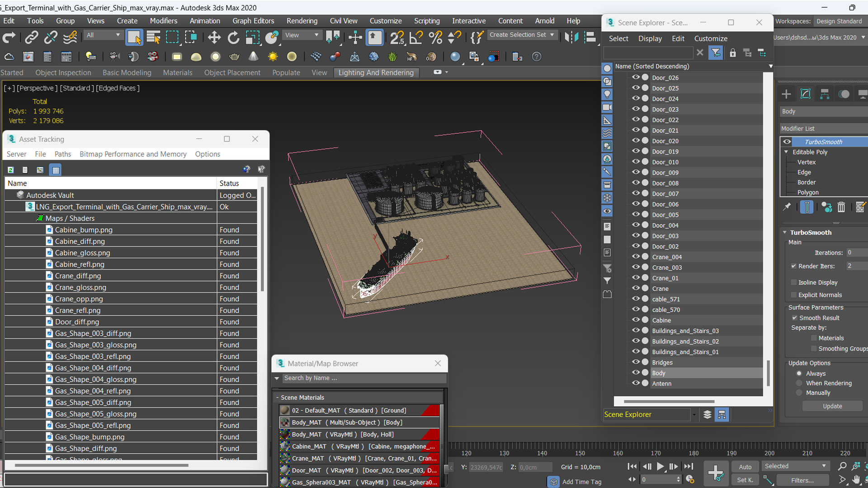Switch to the Populate ribbon tab
The image size is (868, 488).
click(286, 73)
